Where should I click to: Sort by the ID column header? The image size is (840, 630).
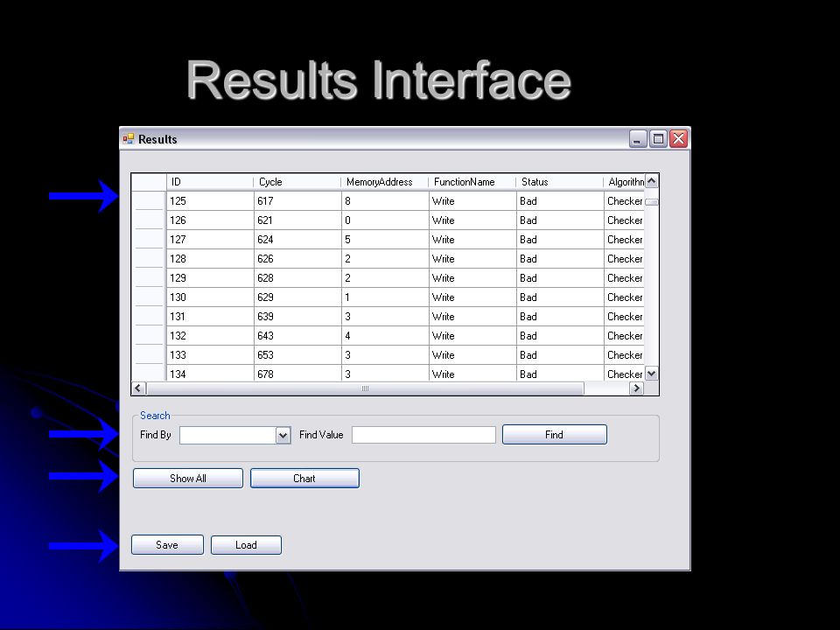tap(209, 182)
